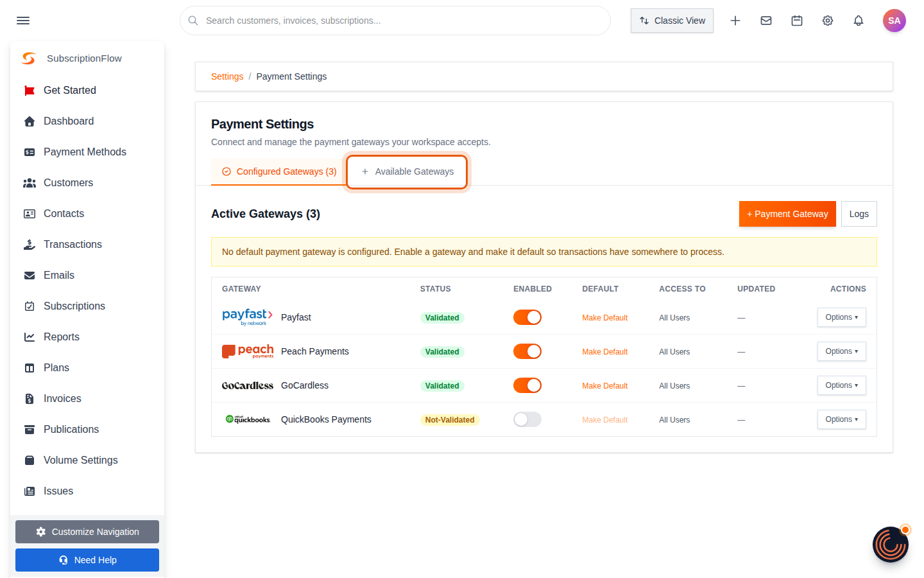924x578 pixels.
Task: Click the Customize Navigation button
Action: (x=87, y=532)
